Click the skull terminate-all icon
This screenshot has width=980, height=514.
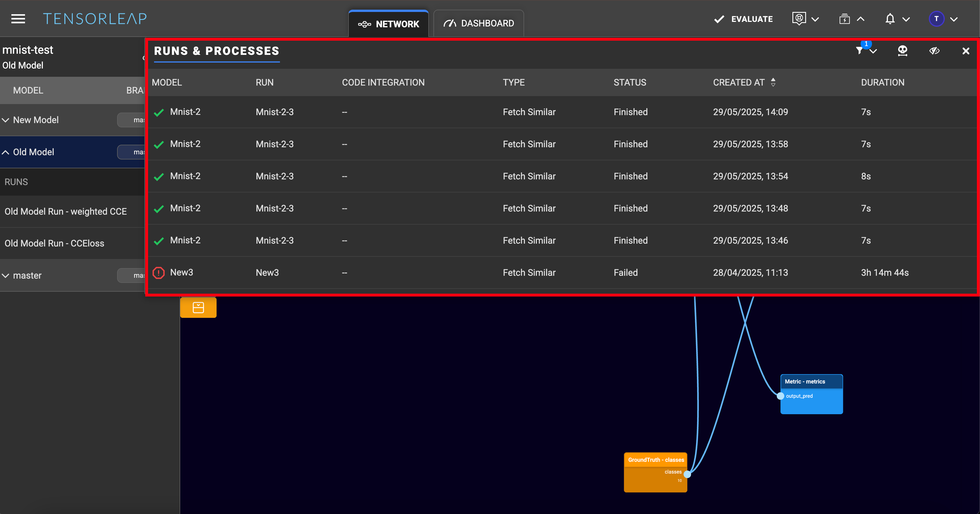(x=902, y=51)
